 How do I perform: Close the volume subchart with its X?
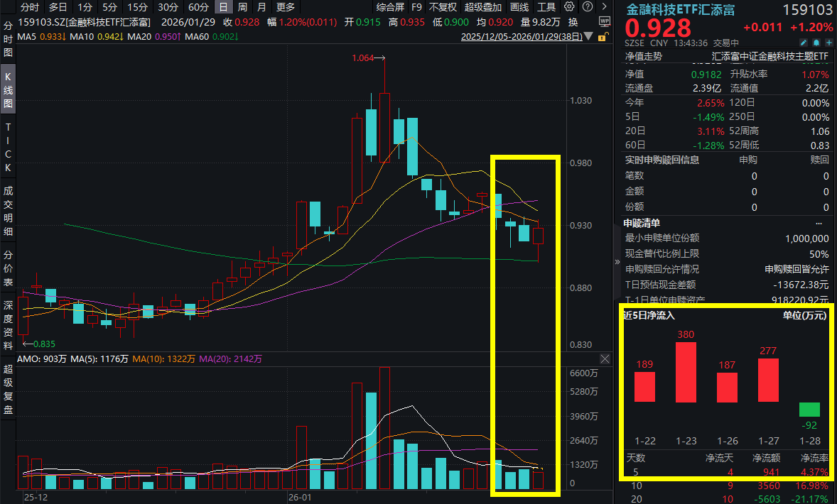click(605, 358)
